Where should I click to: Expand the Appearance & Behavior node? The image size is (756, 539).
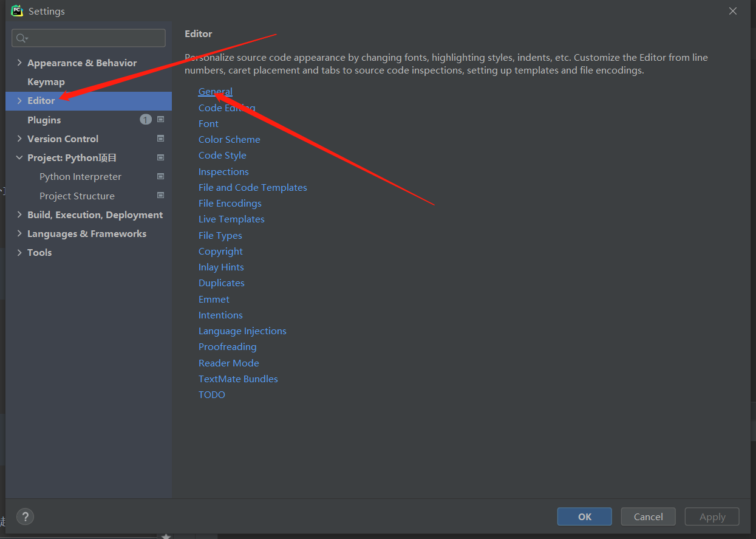19,63
